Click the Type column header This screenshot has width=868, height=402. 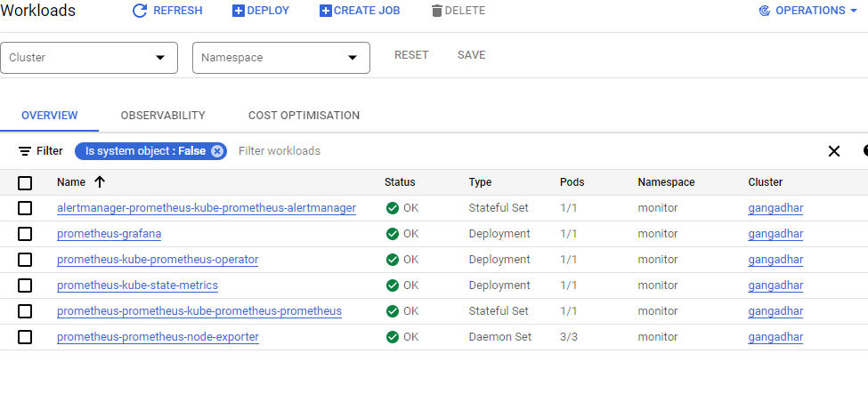click(x=480, y=182)
